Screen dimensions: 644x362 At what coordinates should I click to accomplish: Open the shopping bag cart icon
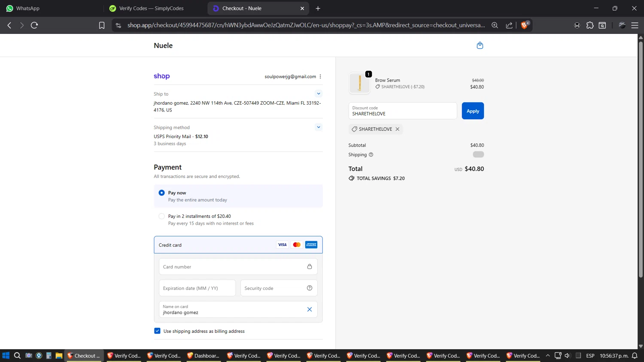pyautogui.click(x=480, y=45)
